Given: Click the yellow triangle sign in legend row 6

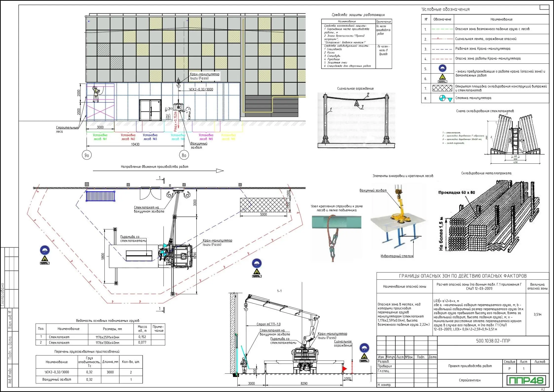Looking at the screenshot, I should click(x=442, y=78).
